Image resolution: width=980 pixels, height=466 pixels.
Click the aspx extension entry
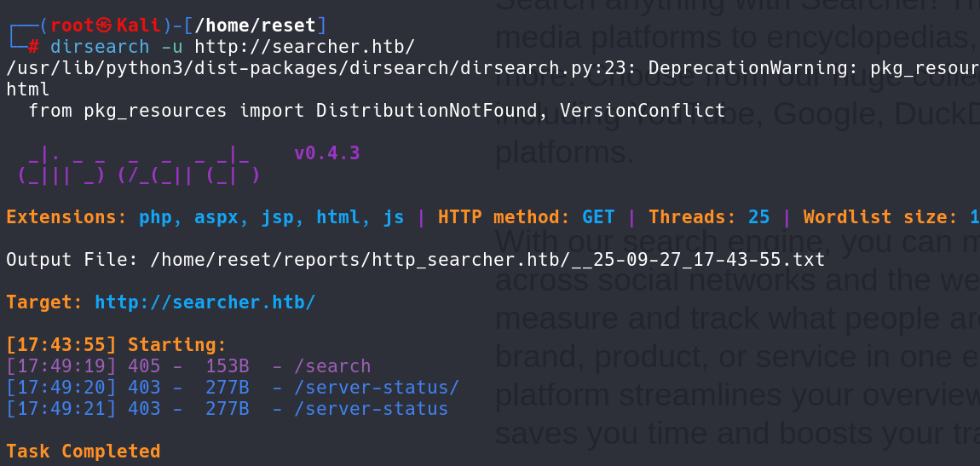tap(216, 217)
